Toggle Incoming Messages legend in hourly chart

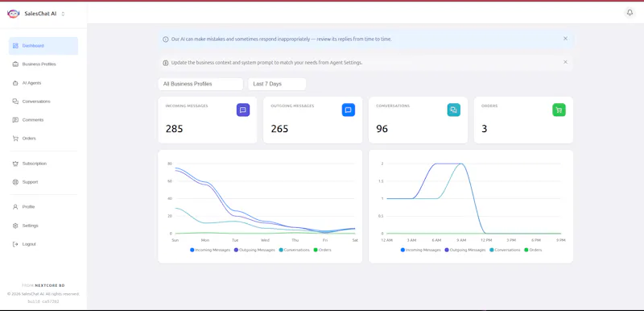coord(420,250)
